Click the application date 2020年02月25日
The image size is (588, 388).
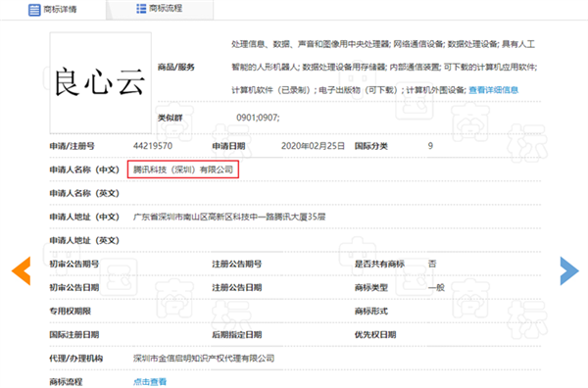pyautogui.click(x=314, y=146)
